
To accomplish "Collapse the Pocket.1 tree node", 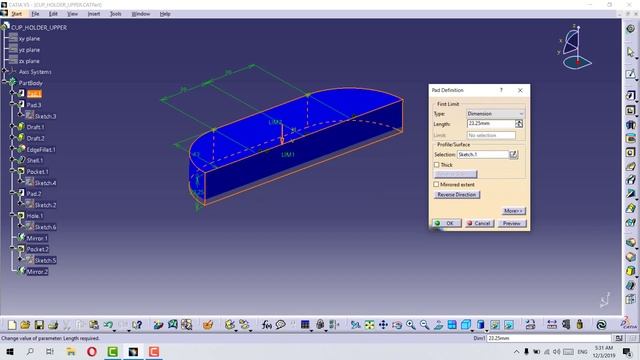I will click(13, 171).
